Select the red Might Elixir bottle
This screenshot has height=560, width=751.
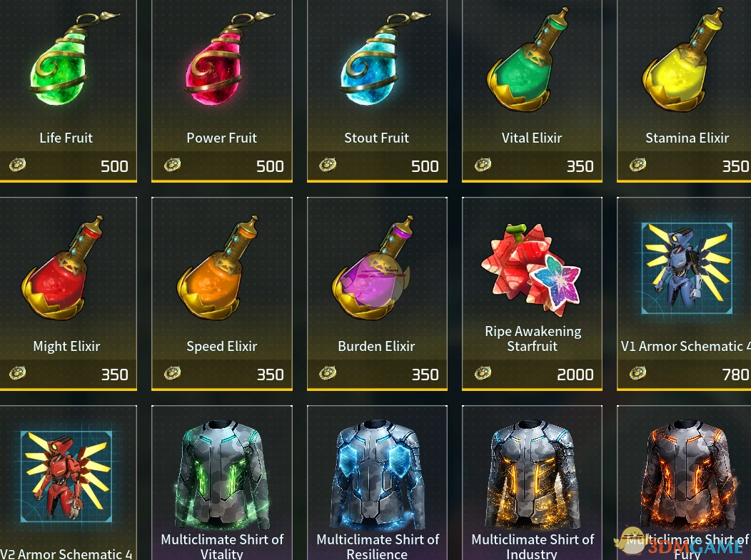(63, 268)
